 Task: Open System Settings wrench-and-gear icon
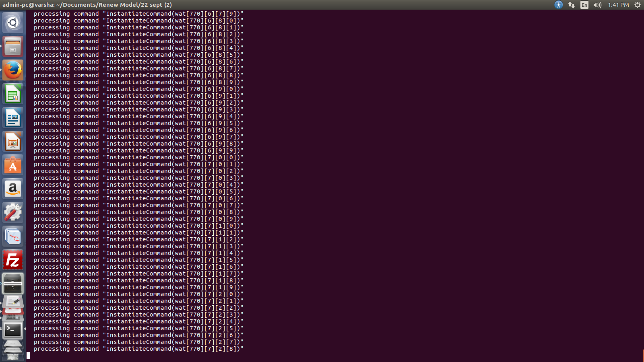[13, 212]
